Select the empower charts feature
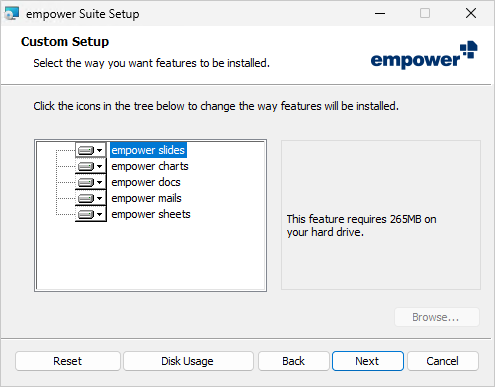Viewport: 495px width, 387px height. (x=150, y=166)
